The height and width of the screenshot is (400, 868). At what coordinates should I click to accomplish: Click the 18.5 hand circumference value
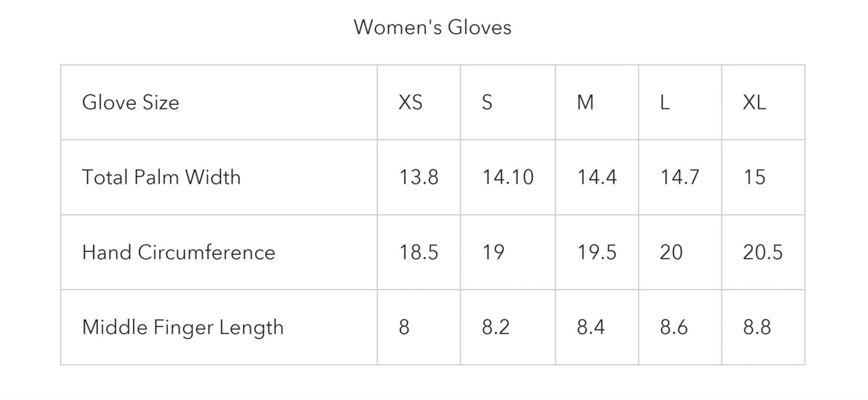click(418, 252)
